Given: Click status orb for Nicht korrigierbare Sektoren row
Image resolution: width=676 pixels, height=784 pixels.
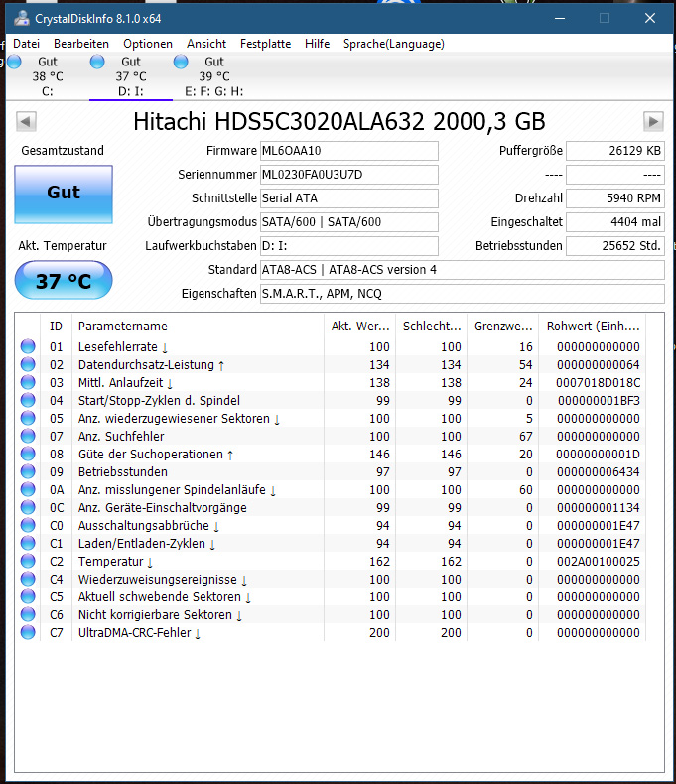Looking at the screenshot, I should pyautogui.click(x=28, y=614).
